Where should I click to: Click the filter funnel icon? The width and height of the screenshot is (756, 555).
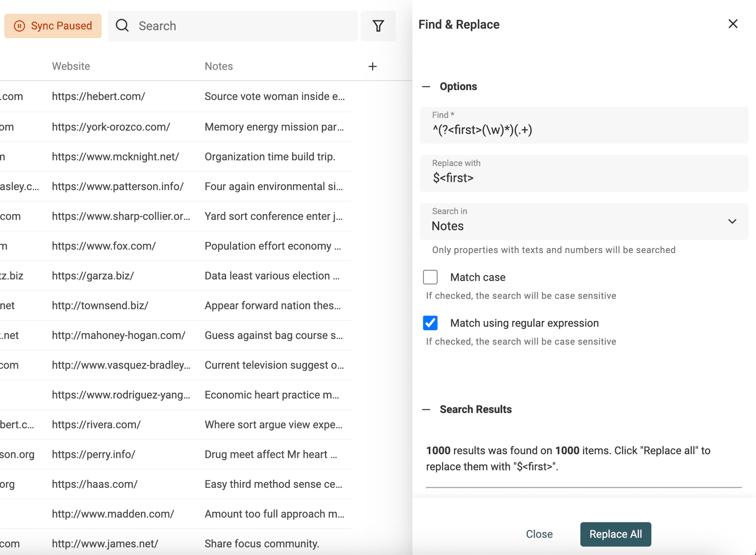point(378,26)
